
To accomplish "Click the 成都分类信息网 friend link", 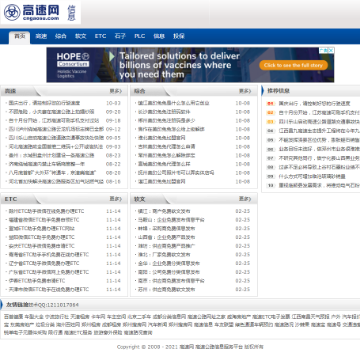I will (x=169, y=317).
